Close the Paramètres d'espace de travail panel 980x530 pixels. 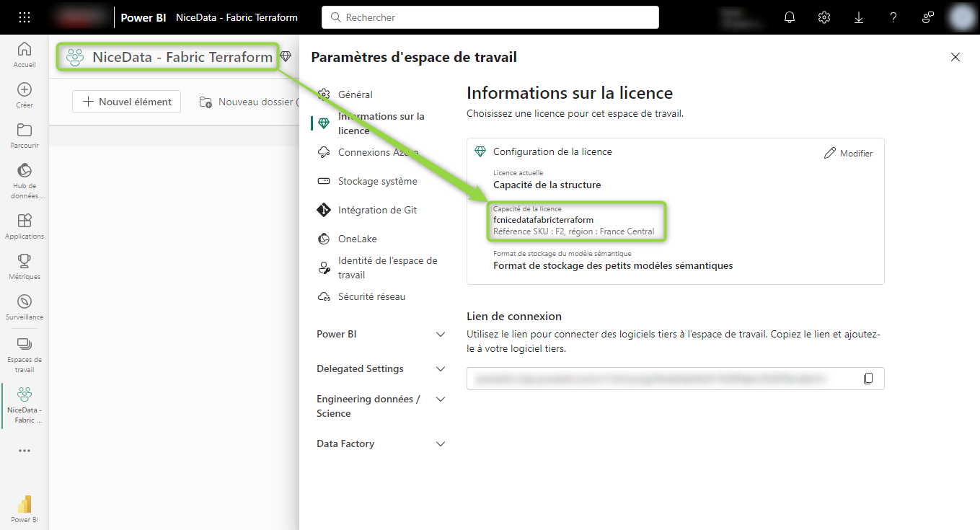955,57
